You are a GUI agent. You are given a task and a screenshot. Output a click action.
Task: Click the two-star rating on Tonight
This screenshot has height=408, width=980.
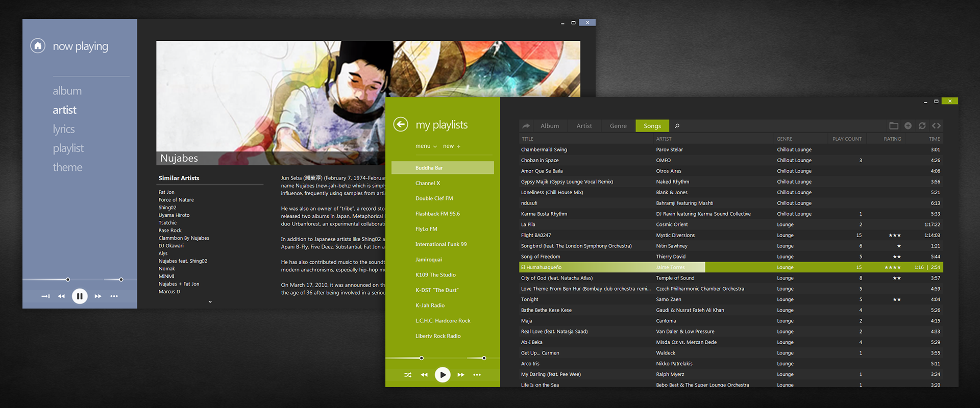point(897,299)
